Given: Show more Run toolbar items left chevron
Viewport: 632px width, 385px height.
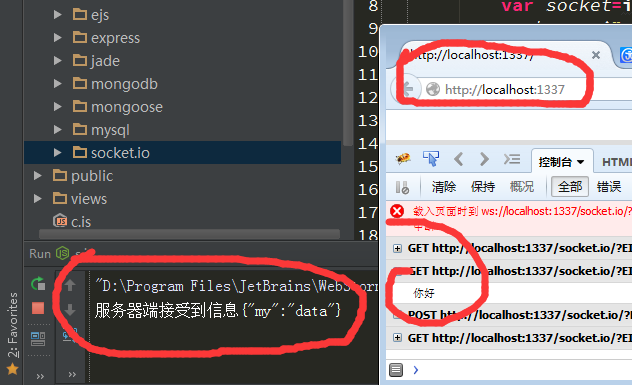Looking at the screenshot, I should coord(40,377).
